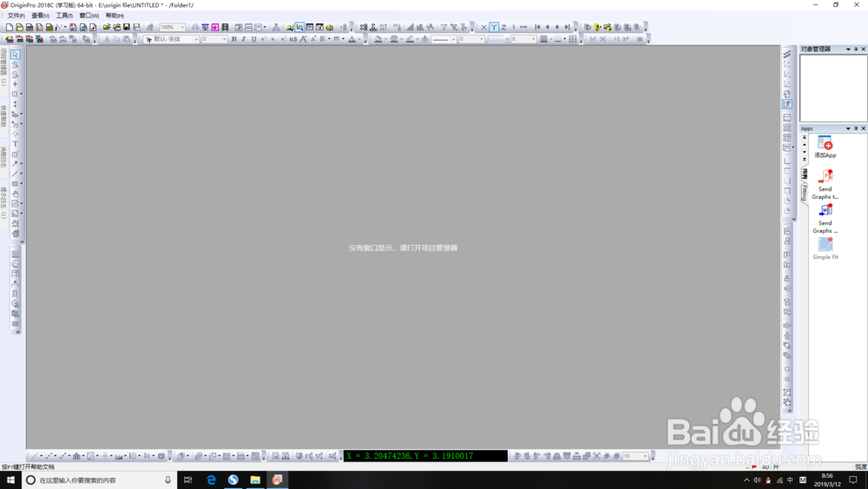The width and height of the screenshot is (868, 489).
Task: Click the Windows Start button
Action: pyautogui.click(x=10, y=479)
